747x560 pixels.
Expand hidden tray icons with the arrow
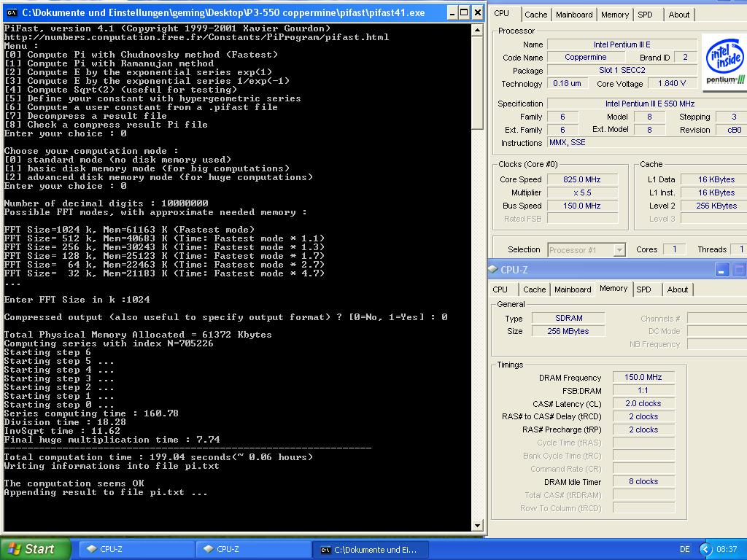coord(705,549)
